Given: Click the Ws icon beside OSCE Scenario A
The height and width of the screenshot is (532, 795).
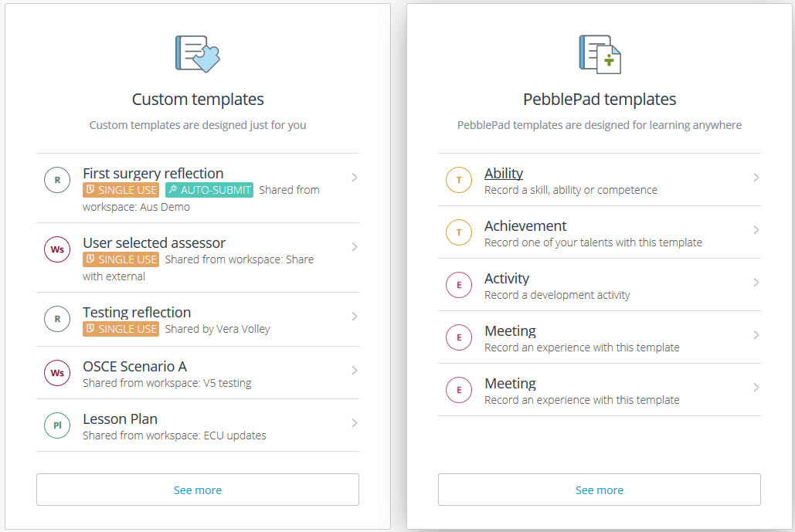Looking at the screenshot, I should (x=57, y=373).
